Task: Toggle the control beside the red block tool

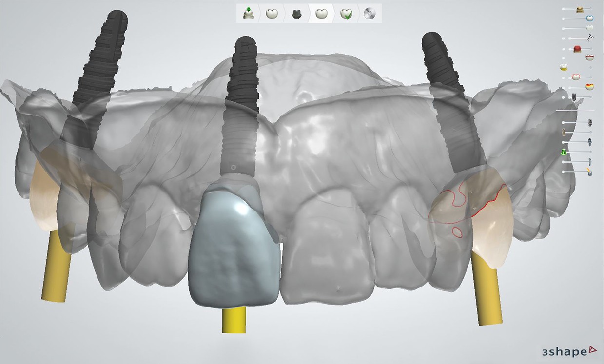Action: (x=565, y=48)
